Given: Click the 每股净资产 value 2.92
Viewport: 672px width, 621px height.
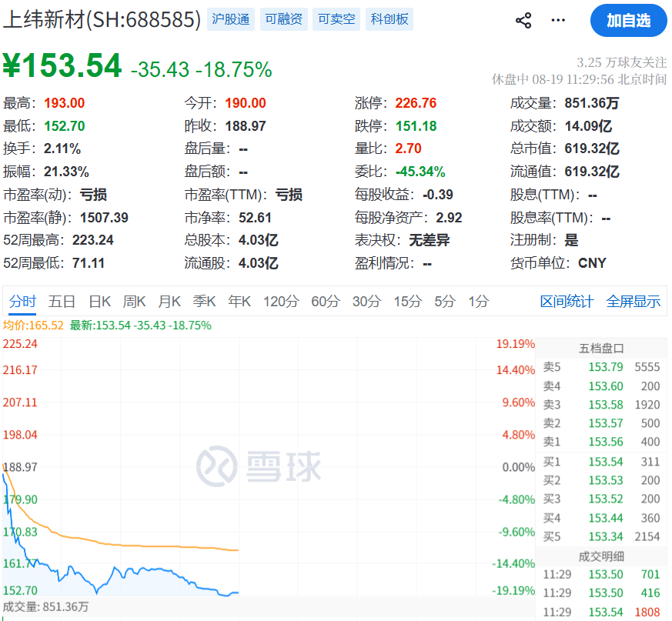Looking at the screenshot, I should click(x=449, y=217).
